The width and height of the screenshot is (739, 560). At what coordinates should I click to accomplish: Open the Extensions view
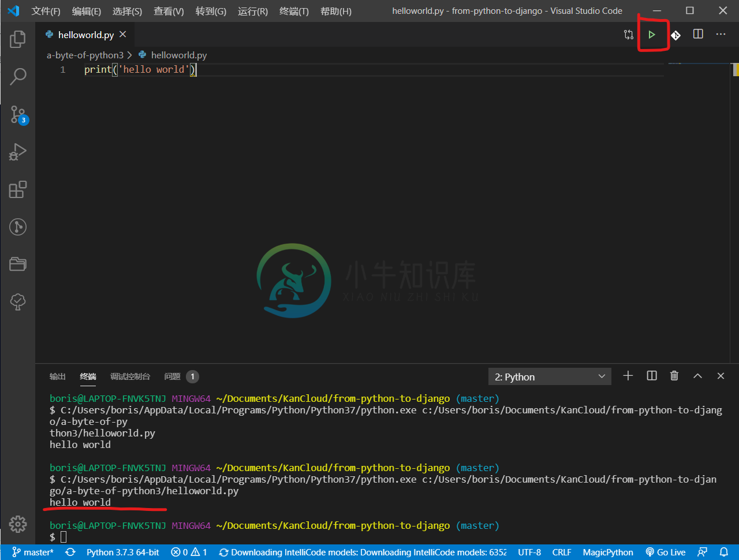[18, 189]
